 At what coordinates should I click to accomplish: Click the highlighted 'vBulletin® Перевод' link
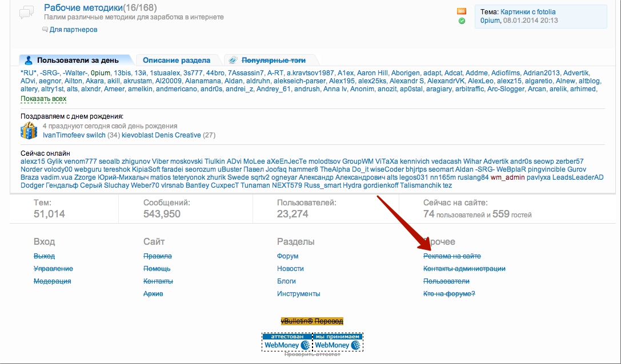tap(312, 321)
